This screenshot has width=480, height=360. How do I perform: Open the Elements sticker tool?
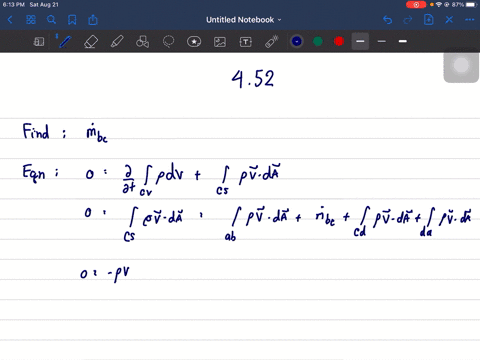(194, 42)
